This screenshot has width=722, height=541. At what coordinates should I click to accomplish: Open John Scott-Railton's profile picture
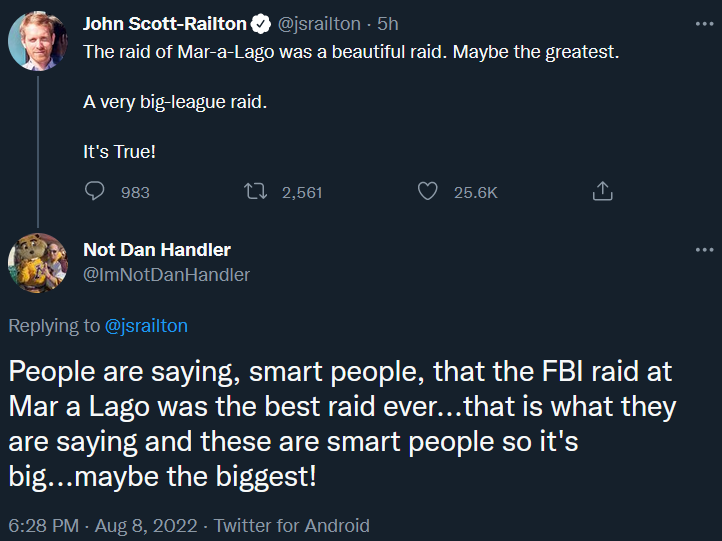coord(38,41)
